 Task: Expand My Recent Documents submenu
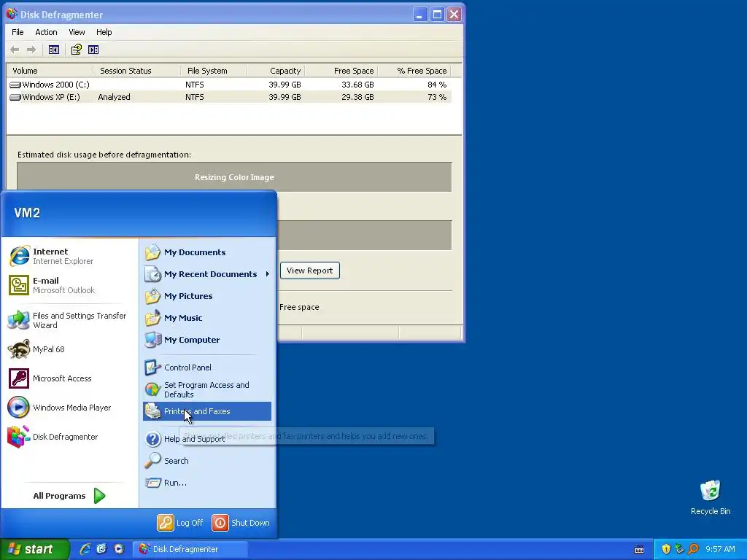(x=207, y=274)
